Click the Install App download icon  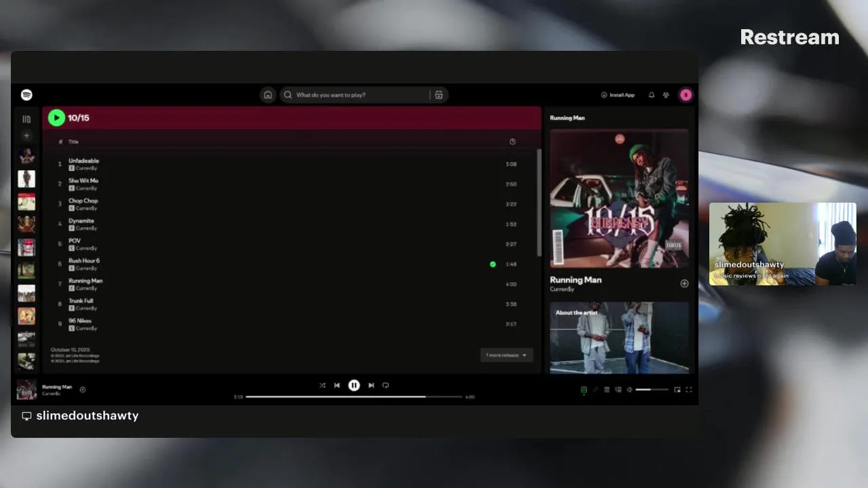pyautogui.click(x=604, y=95)
